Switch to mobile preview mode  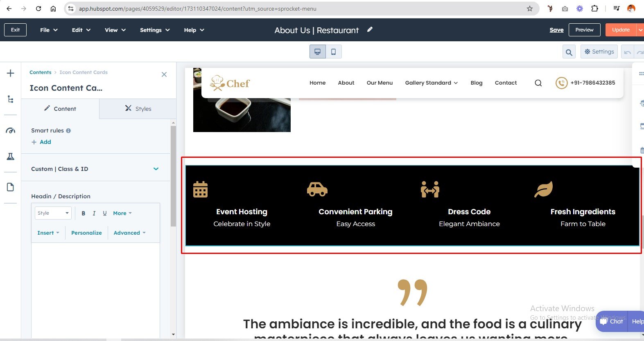point(333,52)
